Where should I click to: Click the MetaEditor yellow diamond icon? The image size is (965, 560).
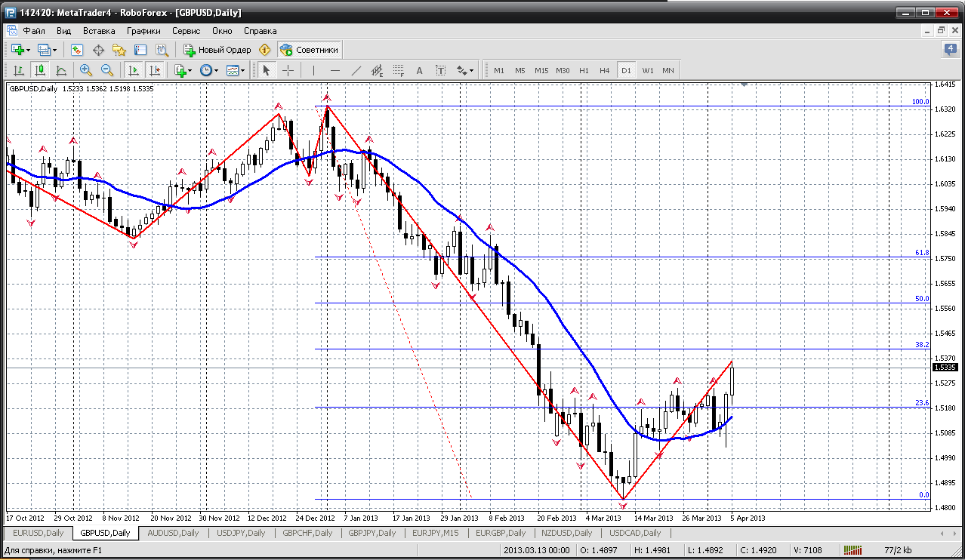[264, 50]
